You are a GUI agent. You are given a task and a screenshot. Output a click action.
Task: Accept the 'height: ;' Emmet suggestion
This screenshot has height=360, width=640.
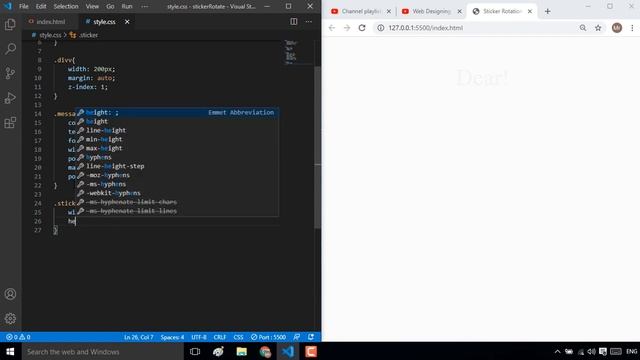click(177, 112)
